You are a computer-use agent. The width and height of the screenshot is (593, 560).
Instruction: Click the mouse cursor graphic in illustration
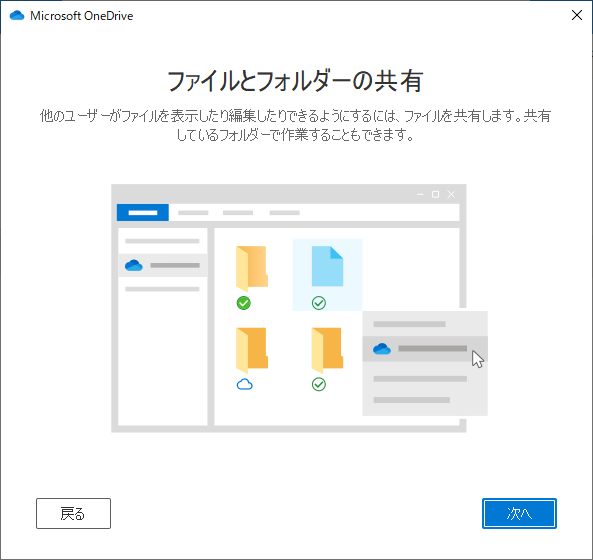[477, 359]
